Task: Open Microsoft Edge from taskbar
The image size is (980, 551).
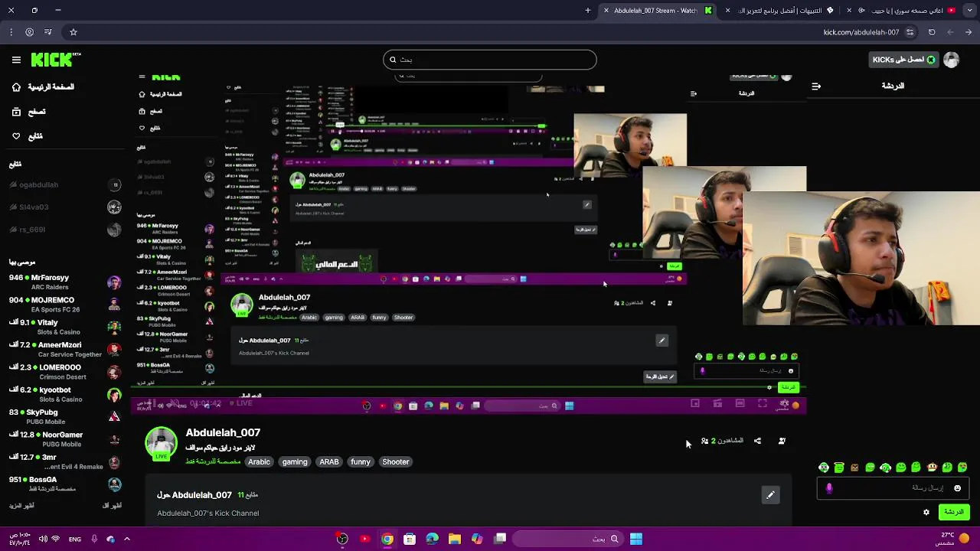Action: pyautogui.click(x=432, y=539)
